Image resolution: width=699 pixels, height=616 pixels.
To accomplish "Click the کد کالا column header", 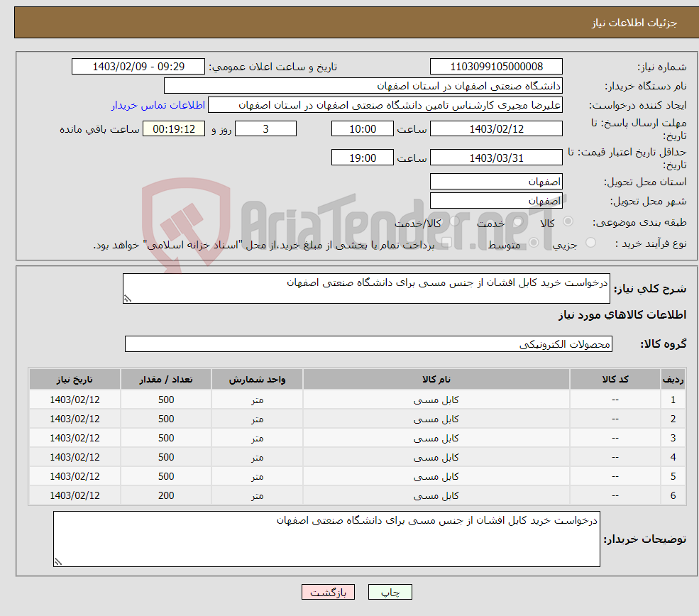I will 615,379.
